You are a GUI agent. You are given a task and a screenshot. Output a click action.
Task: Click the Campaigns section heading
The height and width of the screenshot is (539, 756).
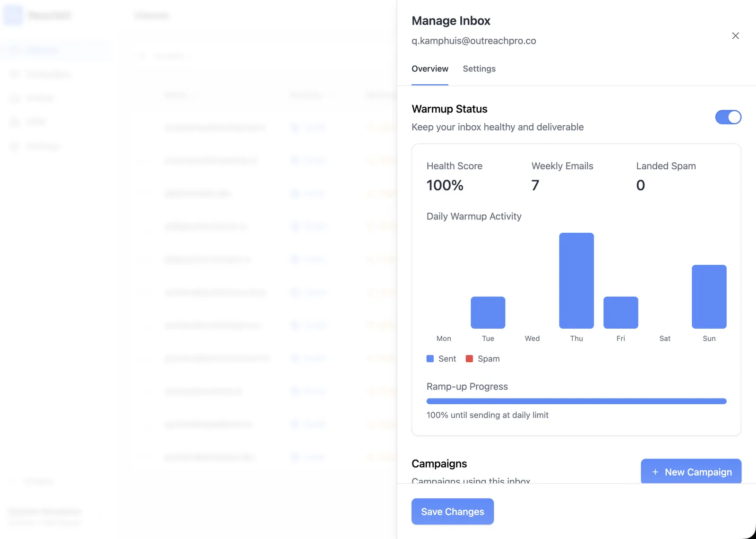tap(439, 464)
